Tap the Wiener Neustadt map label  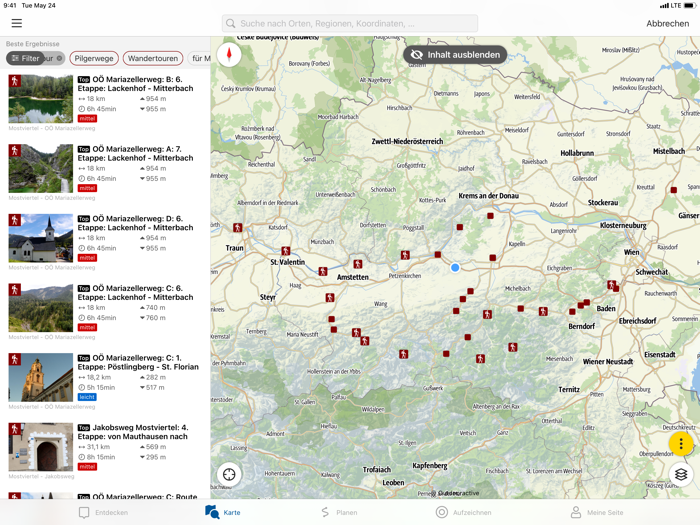(x=607, y=362)
